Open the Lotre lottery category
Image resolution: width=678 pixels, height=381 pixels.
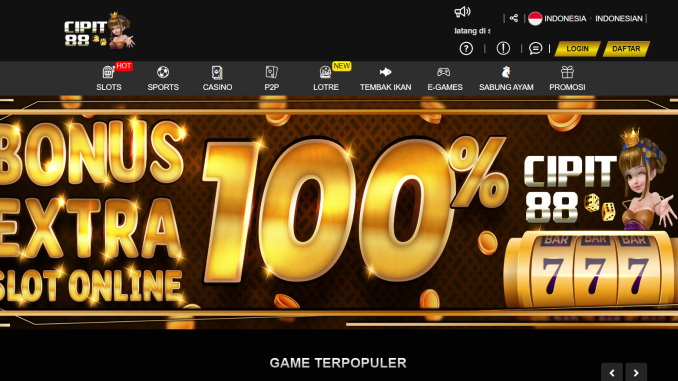(x=326, y=78)
